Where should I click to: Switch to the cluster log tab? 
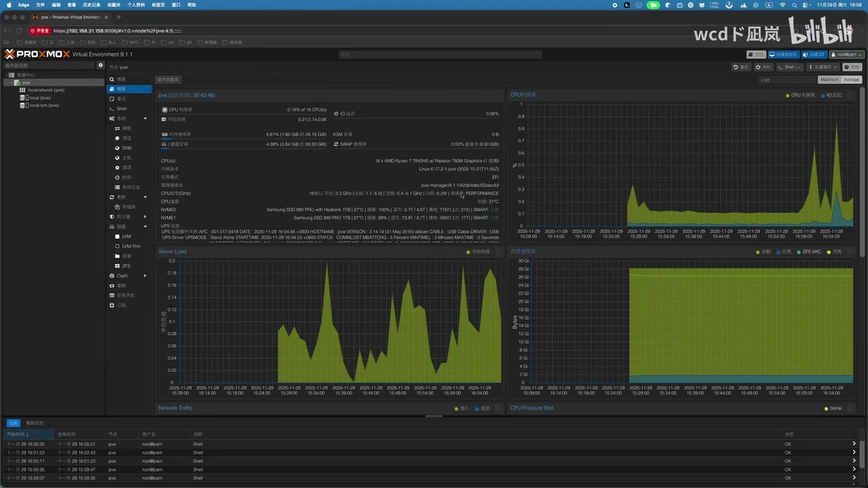[35, 423]
